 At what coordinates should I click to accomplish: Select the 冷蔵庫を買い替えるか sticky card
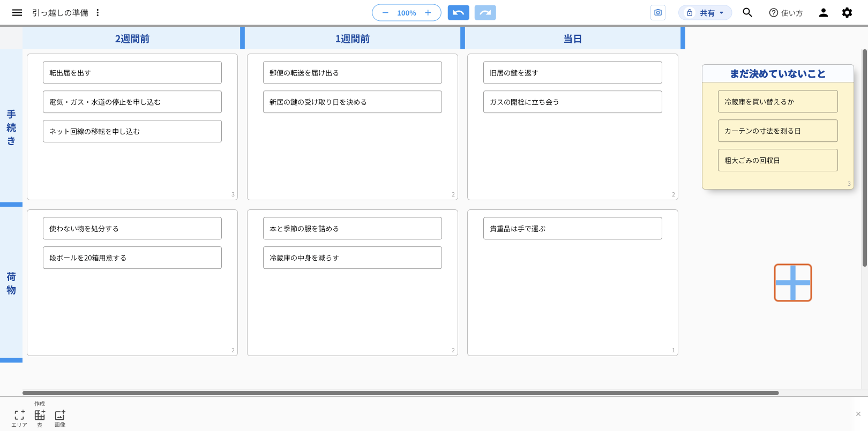(778, 101)
